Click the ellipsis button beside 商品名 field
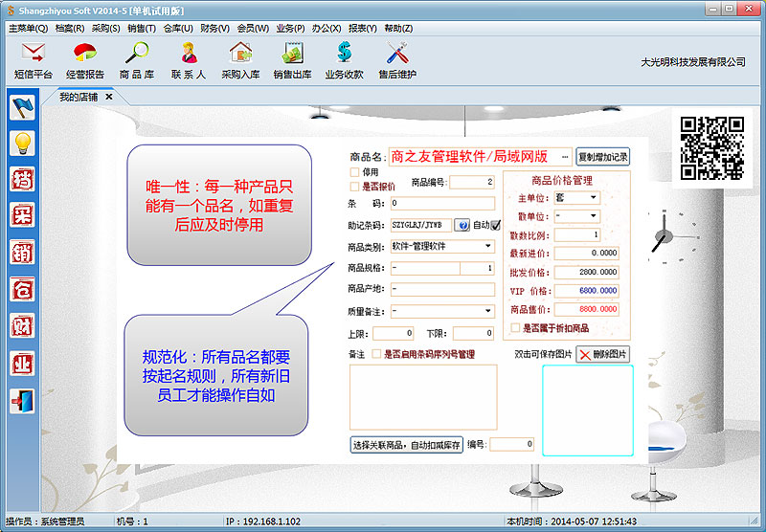 tap(565, 157)
